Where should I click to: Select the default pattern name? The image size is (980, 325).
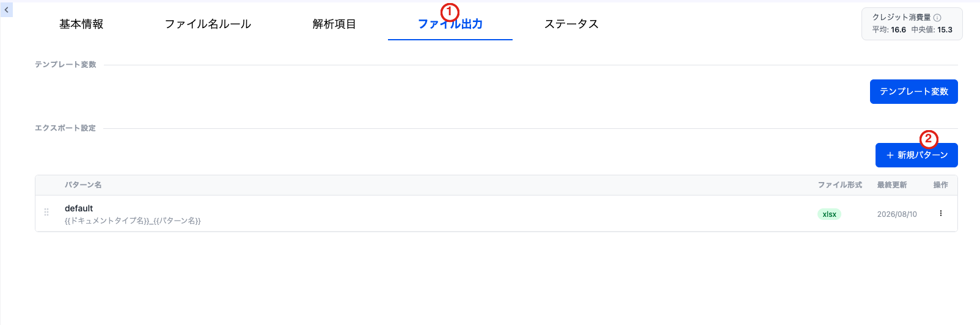coord(79,208)
